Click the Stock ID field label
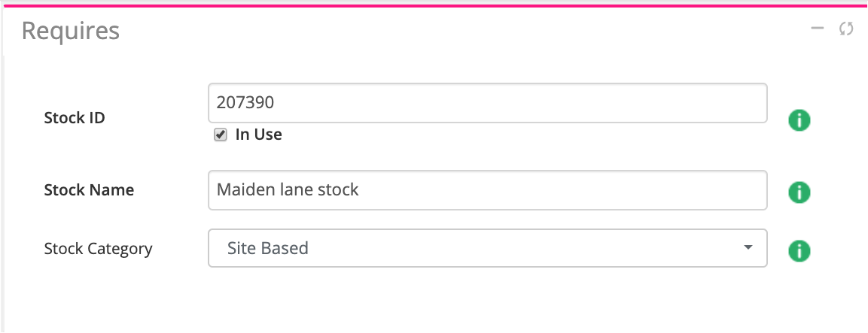The width and height of the screenshot is (868, 333). (75, 118)
